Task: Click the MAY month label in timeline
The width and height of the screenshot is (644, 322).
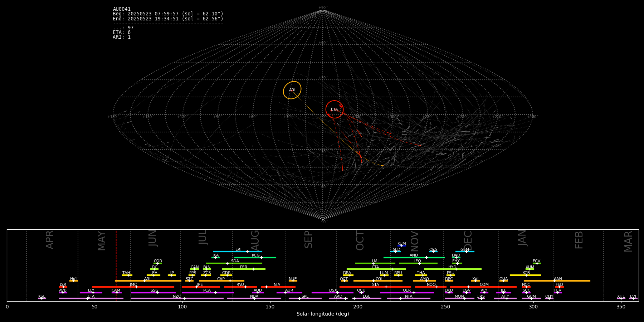Action: (102, 241)
